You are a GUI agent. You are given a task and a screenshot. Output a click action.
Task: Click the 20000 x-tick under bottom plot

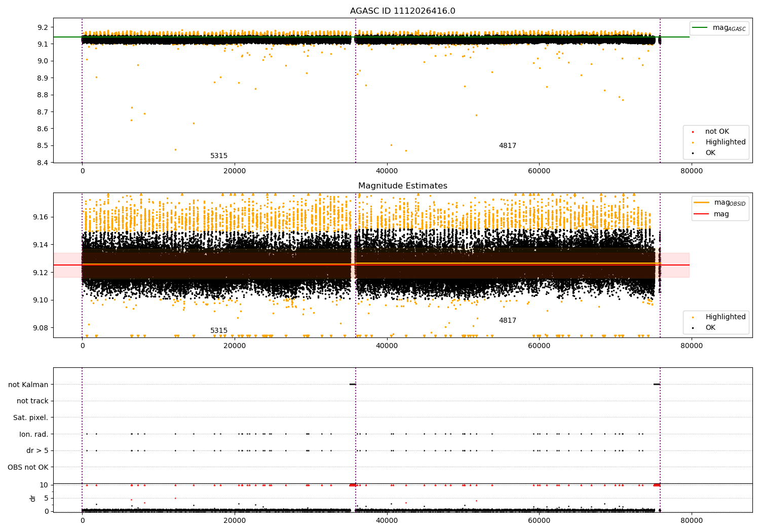[x=235, y=521]
